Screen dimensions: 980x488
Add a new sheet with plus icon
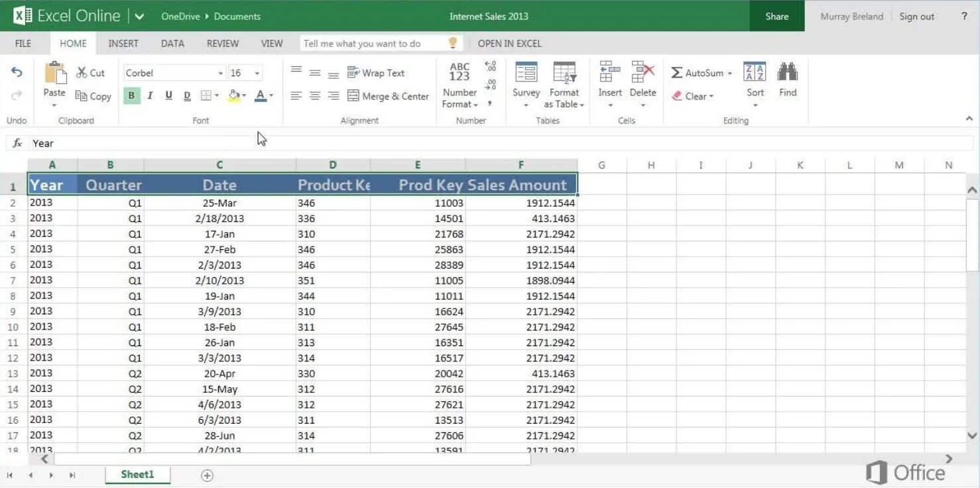207,475
